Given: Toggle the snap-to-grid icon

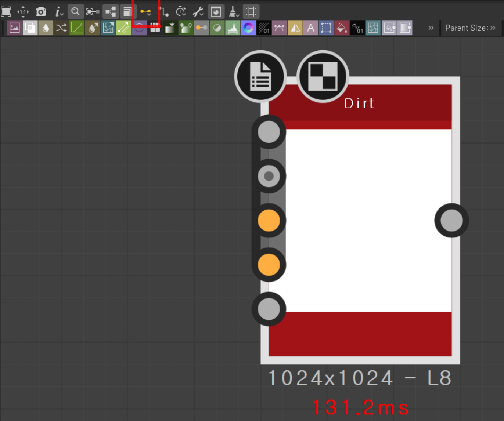Looking at the screenshot, I should [251, 11].
